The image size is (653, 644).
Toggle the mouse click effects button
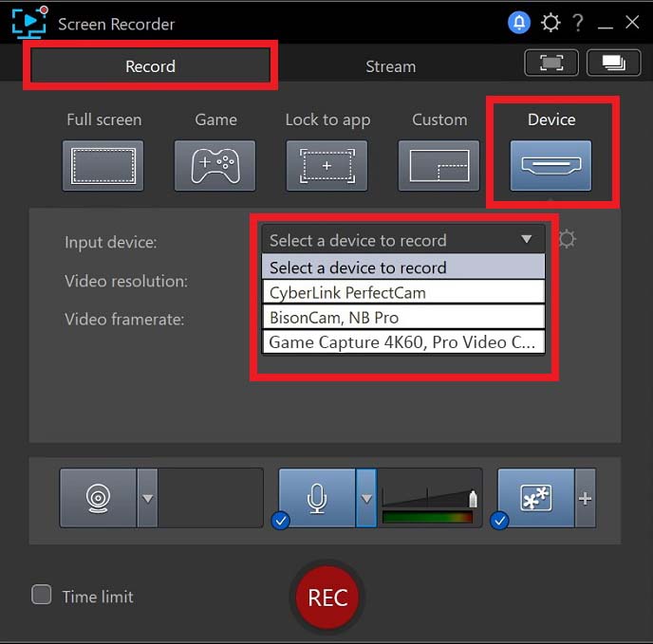(536, 498)
